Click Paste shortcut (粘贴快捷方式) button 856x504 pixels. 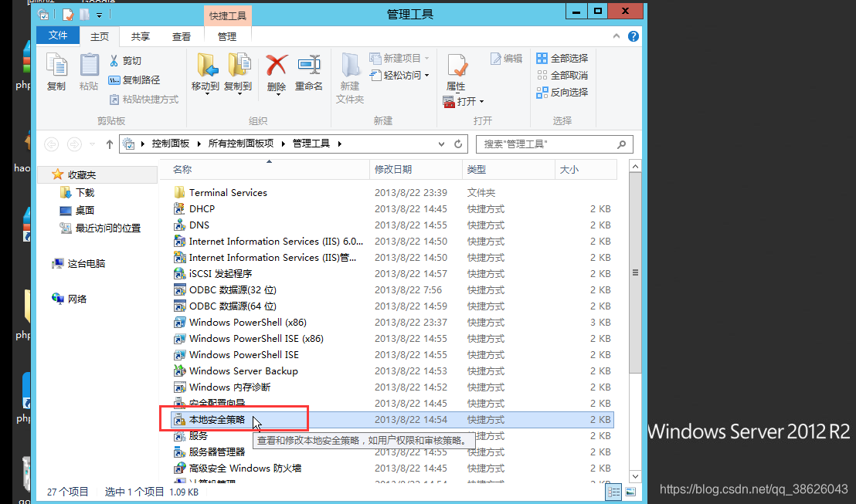[144, 100]
